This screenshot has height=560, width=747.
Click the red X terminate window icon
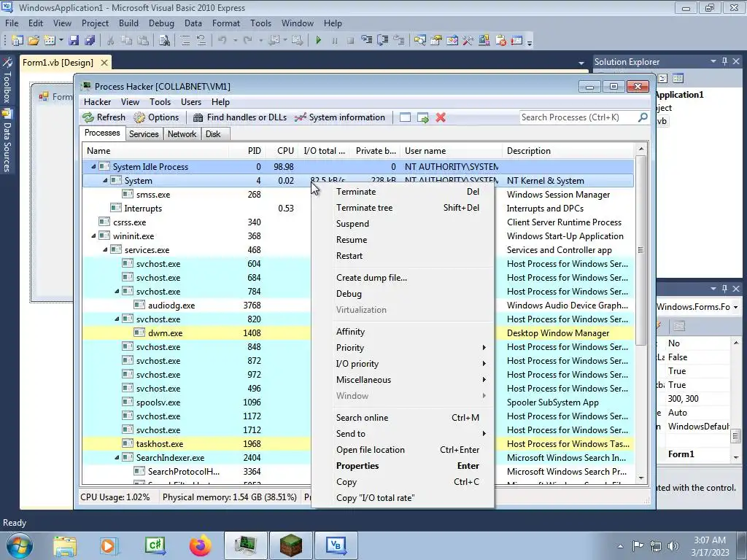(441, 117)
